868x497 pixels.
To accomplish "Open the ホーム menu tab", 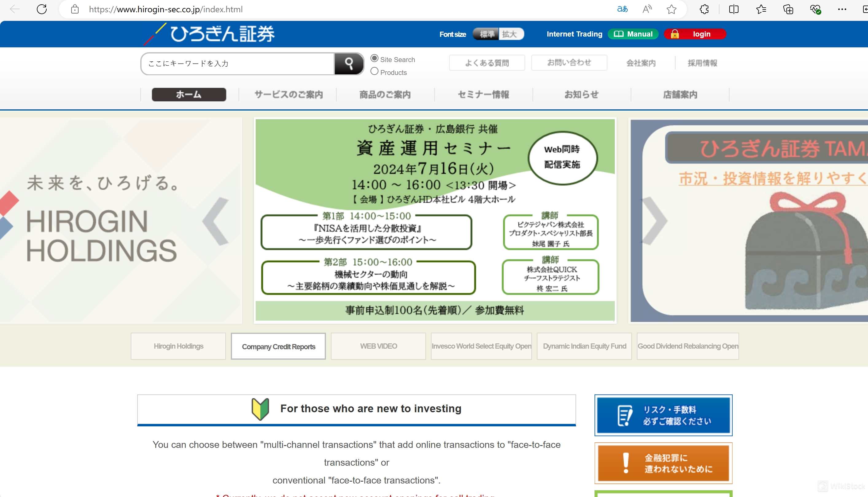I will pyautogui.click(x=189, y=95).
